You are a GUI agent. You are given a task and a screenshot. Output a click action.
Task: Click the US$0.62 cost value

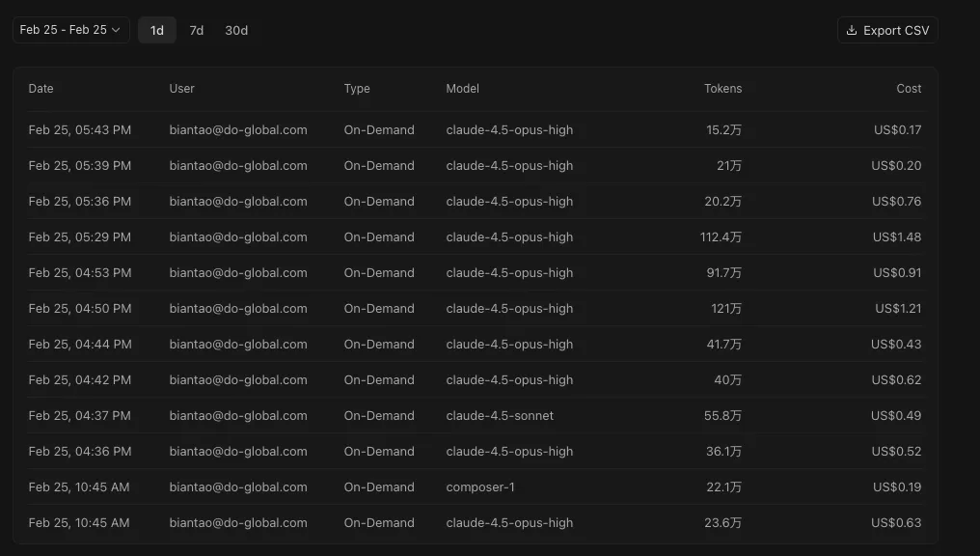pos(896,379)
